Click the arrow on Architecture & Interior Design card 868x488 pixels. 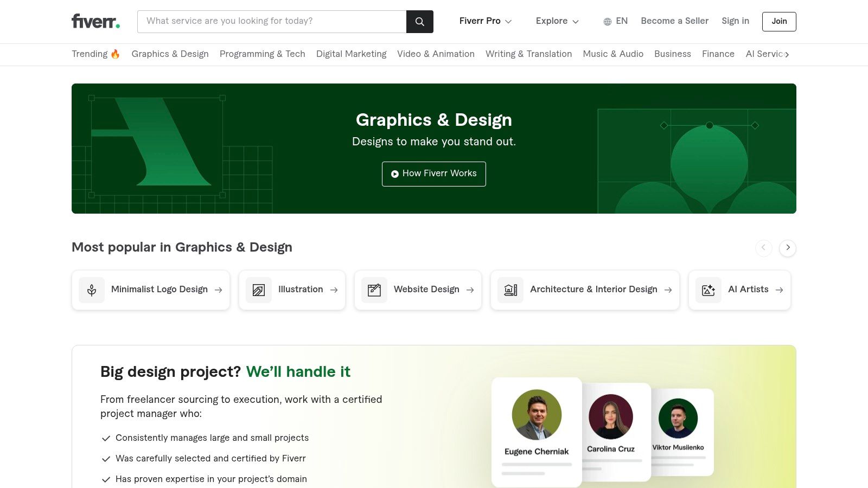(668, 290)
